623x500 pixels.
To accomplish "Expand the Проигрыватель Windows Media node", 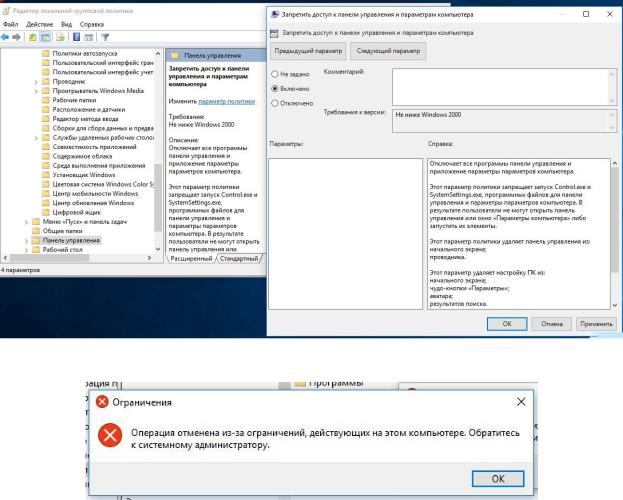I will coord(36,91).
